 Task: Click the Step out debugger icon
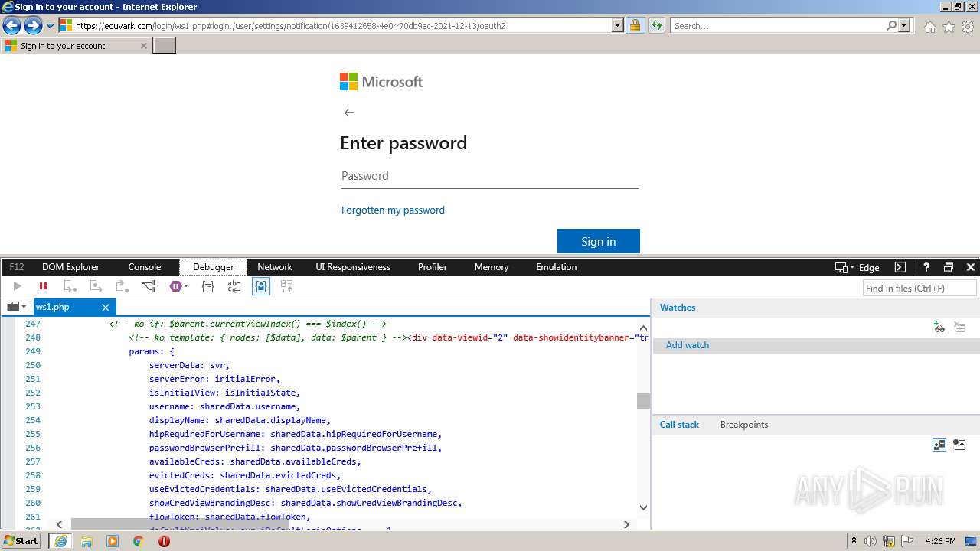122,286
